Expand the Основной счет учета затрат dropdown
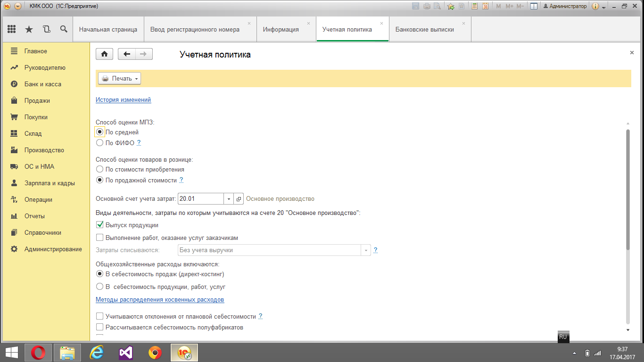This screenshot has width=644, height=362. pos(229,199)
